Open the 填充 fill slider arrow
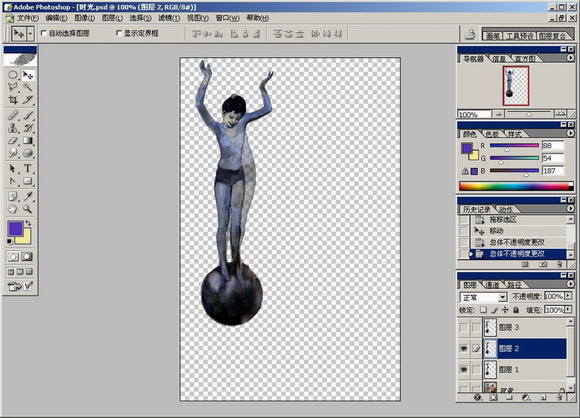The width and height of the screenshot is (580, 418). click(x=569, y=310)
